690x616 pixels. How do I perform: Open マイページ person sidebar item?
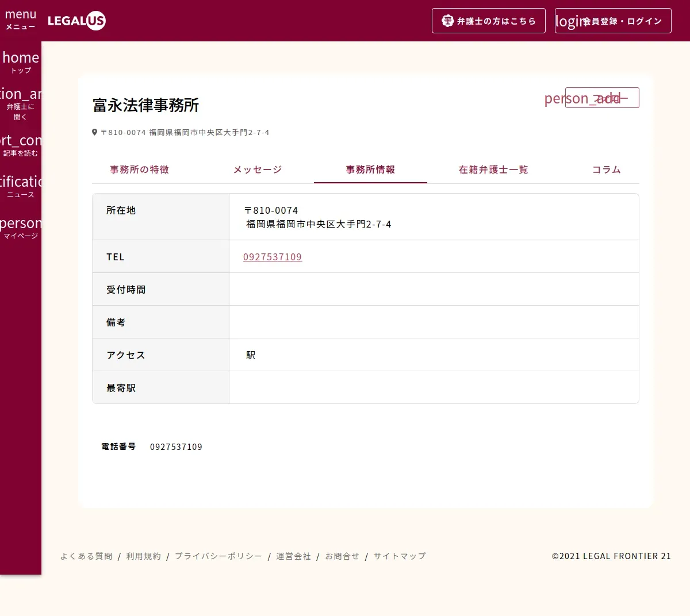coord(21,228)
